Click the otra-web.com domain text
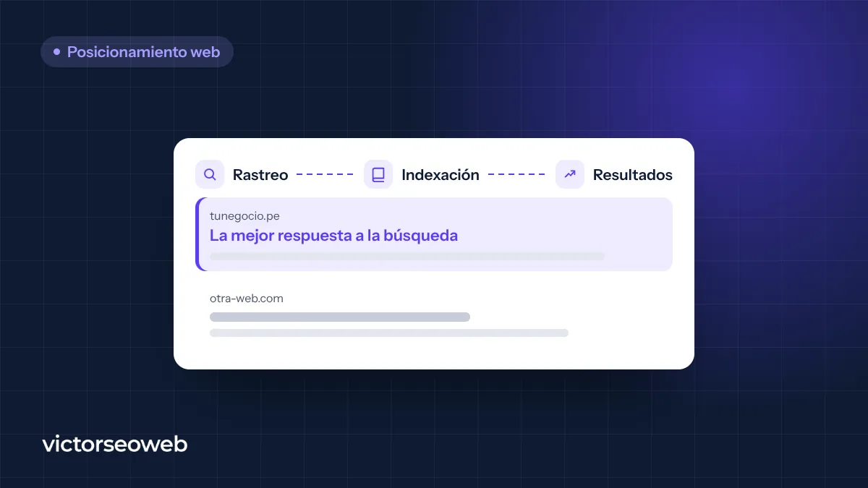 [x=247, y=298]
